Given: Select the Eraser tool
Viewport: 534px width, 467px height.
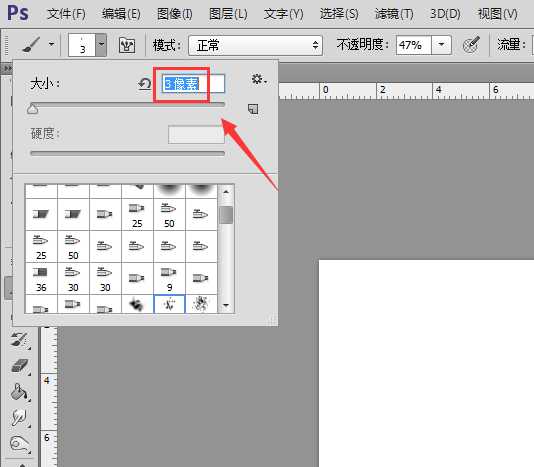Looking at the screenshot, I should (x=20, y=366).
